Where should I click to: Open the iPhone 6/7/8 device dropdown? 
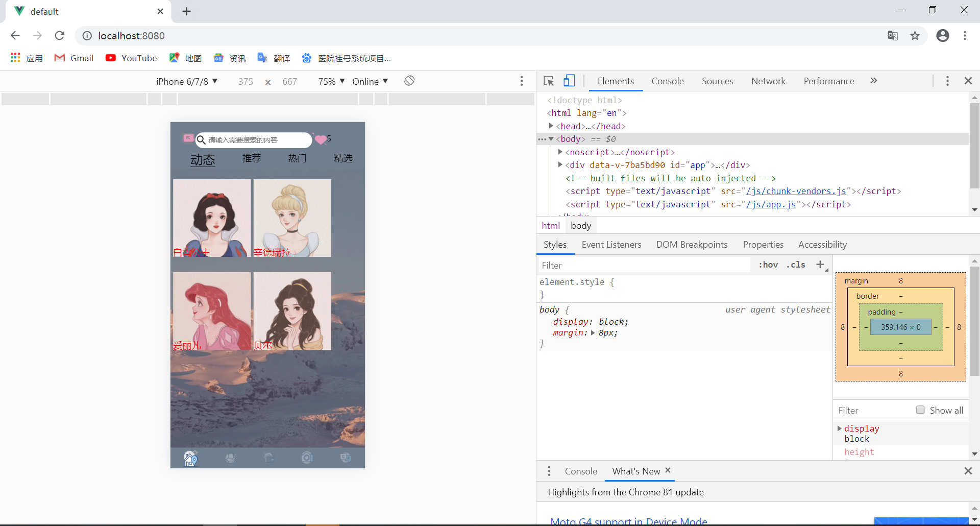(187, 81)
